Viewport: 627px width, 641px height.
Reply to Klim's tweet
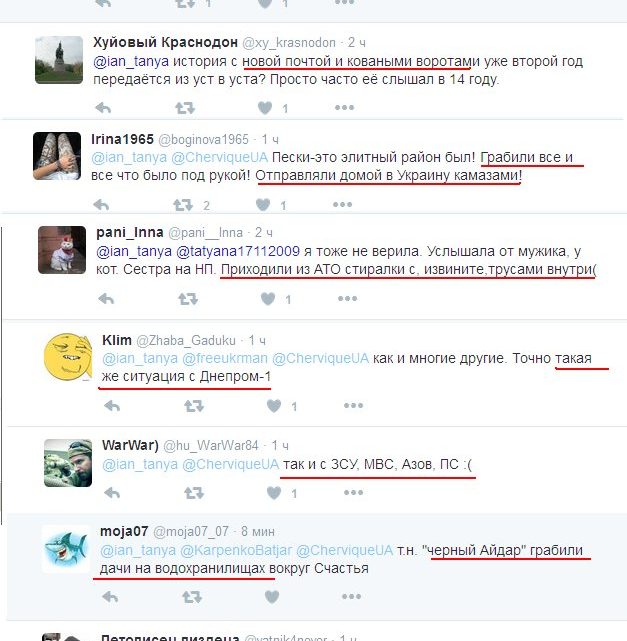112,406
